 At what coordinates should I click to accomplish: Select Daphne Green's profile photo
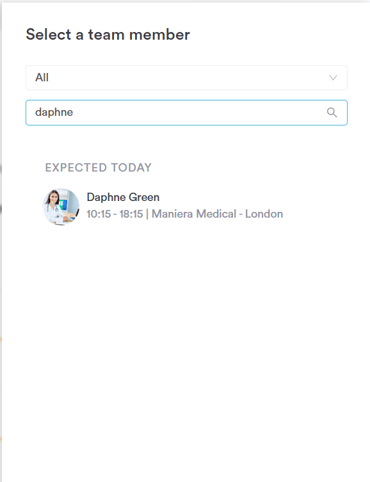61,206
